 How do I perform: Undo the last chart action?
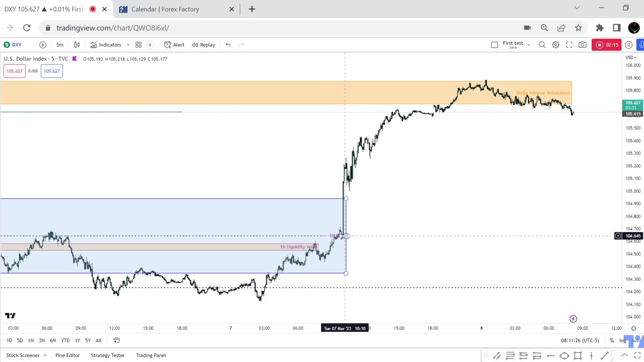click(x=228, y=45)
